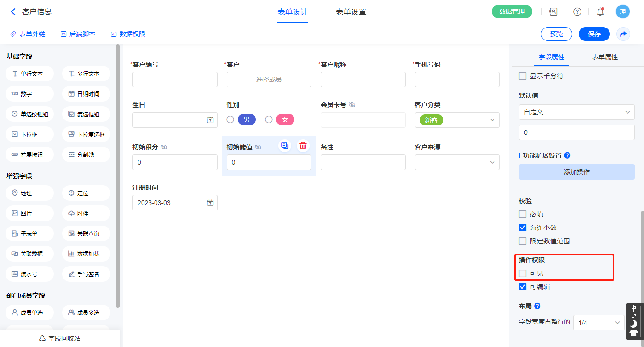The width and height of the screenshot is (644, 347).
Task: Open the field width 1/4 dropdown
Action: coord(598,323)
